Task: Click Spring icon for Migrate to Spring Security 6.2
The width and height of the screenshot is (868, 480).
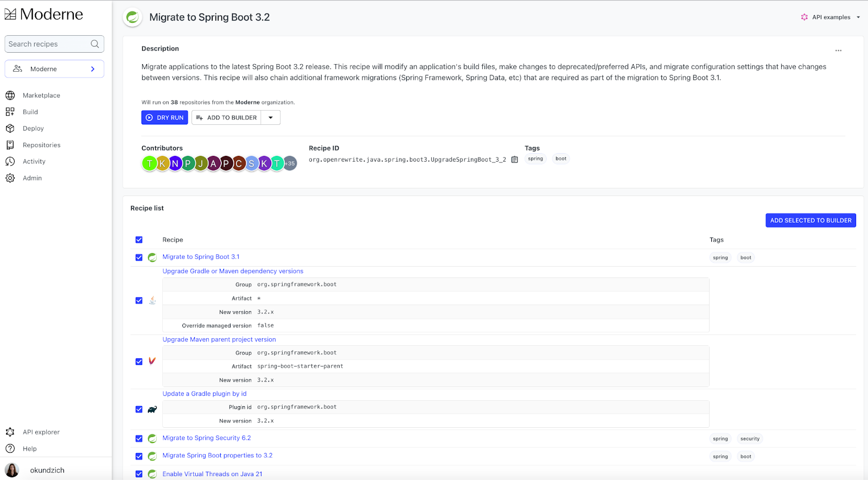Action: coord(152,438)
